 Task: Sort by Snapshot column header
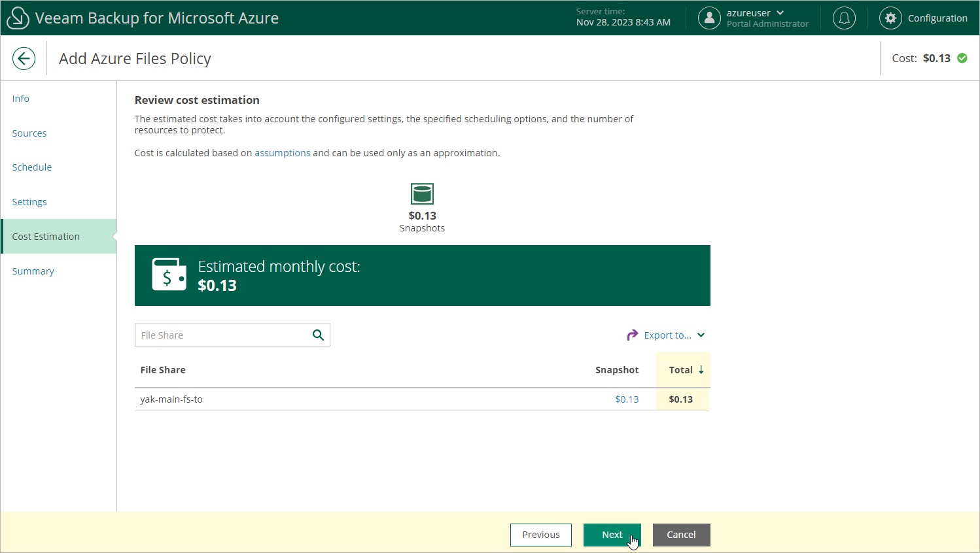click(617, 370)
